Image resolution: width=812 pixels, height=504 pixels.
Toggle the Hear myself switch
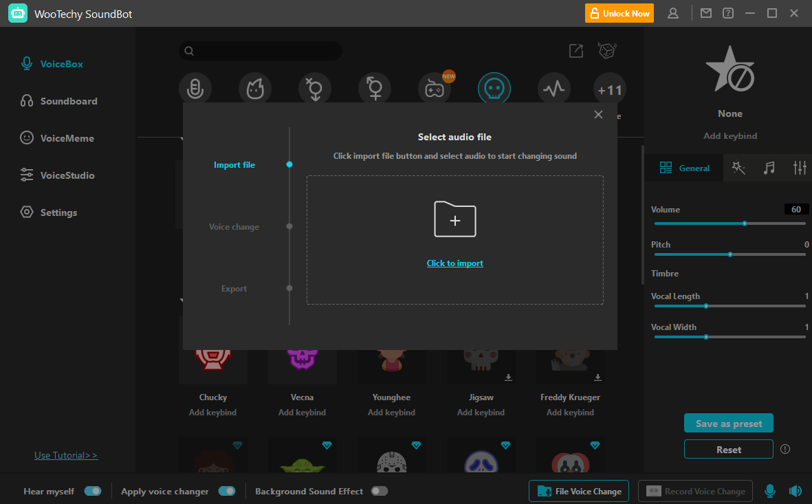tap(92, 491)
